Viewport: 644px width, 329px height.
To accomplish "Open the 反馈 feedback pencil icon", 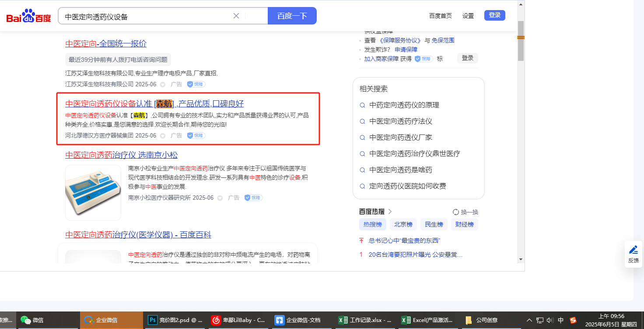I will click(633, 250).
